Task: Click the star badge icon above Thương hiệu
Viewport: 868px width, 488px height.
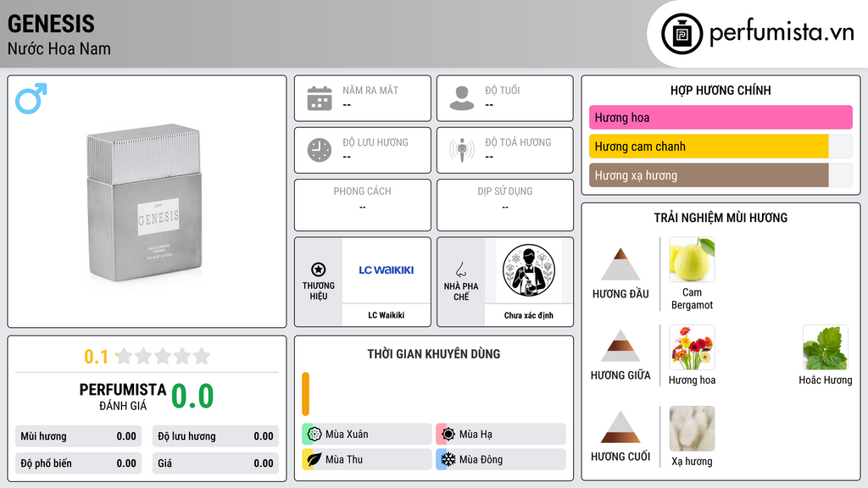Action: point(319,269)
